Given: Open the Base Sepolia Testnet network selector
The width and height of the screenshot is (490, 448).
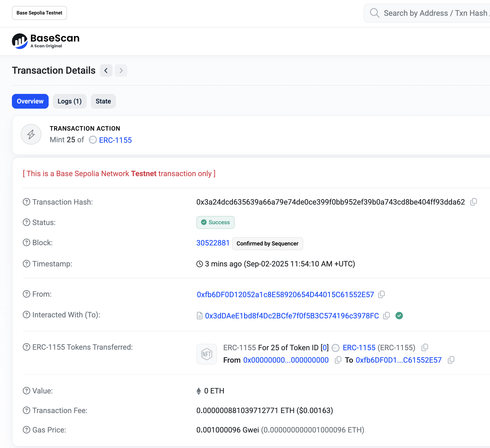Looking at the screenshot, I should [x=39, y=13].
